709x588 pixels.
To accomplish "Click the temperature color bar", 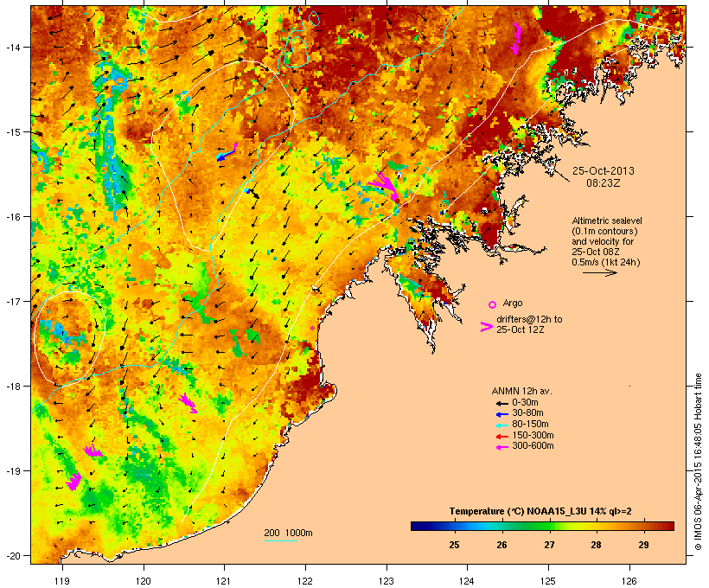I will (x=543, y=526).
